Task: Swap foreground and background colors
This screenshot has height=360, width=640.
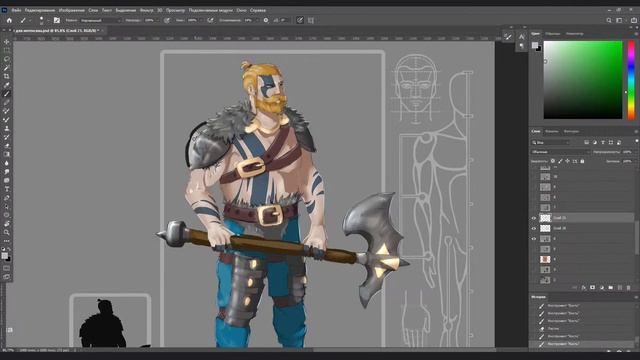Action: (9, 249)
